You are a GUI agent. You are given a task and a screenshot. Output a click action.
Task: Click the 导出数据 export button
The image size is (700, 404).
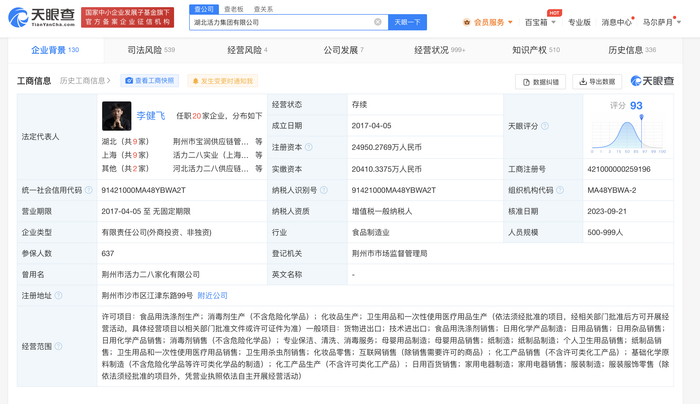click(x=598, y=81)
